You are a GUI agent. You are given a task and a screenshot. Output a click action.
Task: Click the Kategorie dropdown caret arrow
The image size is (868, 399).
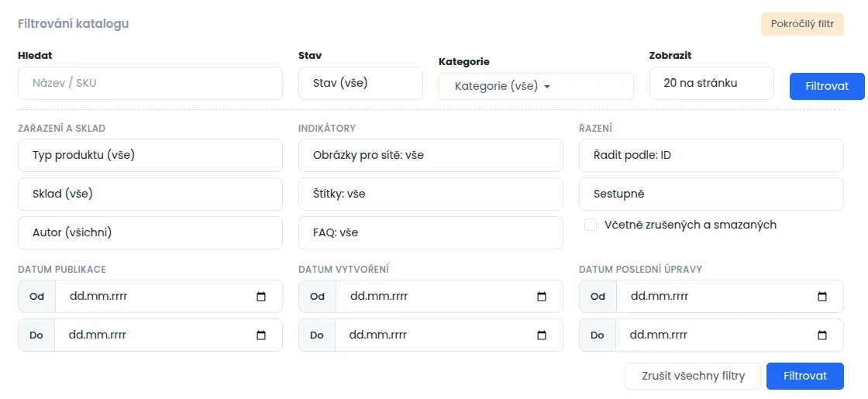[547, 87]
